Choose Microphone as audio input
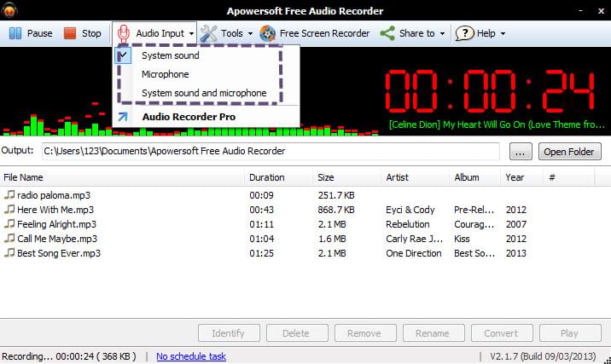This screenshot has width=611, height=364. 165,74
